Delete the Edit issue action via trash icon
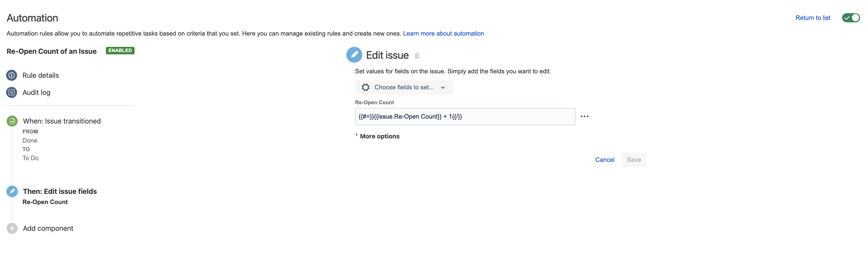Image resolution: width=868 pixels, height=265 pixels. pyautogui.click(x=417, y=56)
